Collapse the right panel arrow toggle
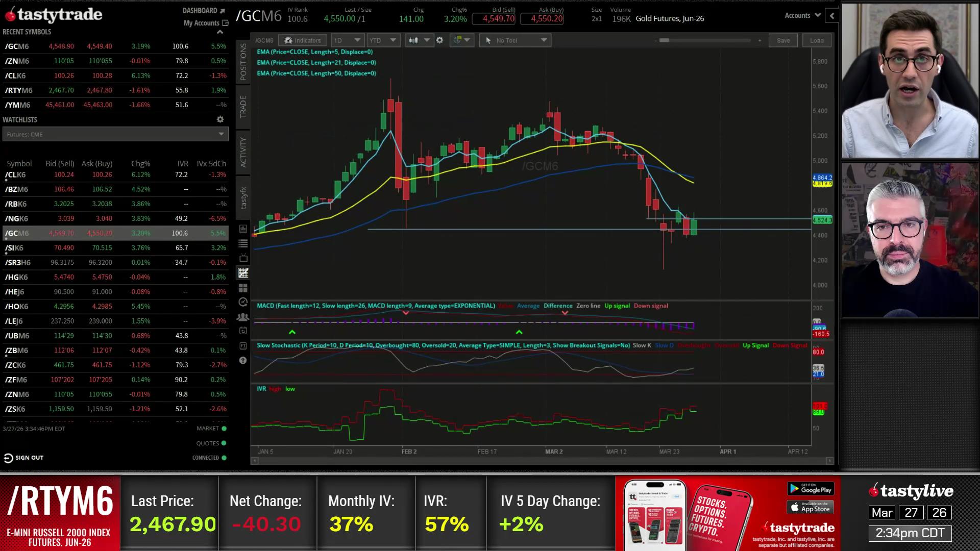980x551 pixels. [832, 16]
